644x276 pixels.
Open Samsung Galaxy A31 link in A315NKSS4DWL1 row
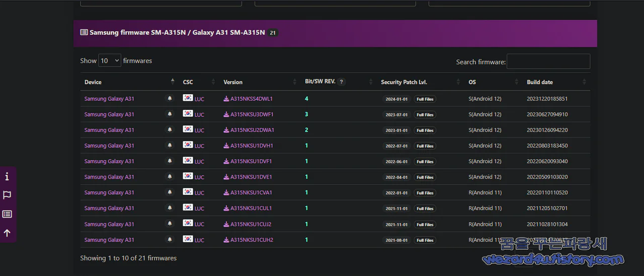click(109, 99)
